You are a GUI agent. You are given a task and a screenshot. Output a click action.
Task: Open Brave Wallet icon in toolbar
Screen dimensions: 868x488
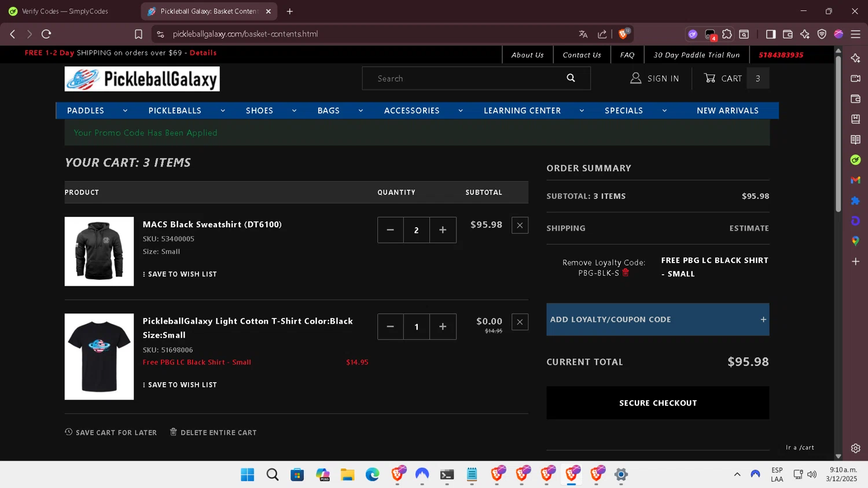[788, 34]
